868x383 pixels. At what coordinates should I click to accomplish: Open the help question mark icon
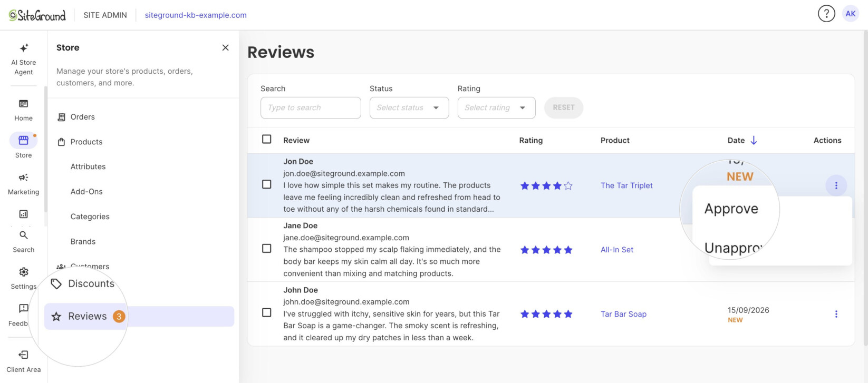pos(826,14)
